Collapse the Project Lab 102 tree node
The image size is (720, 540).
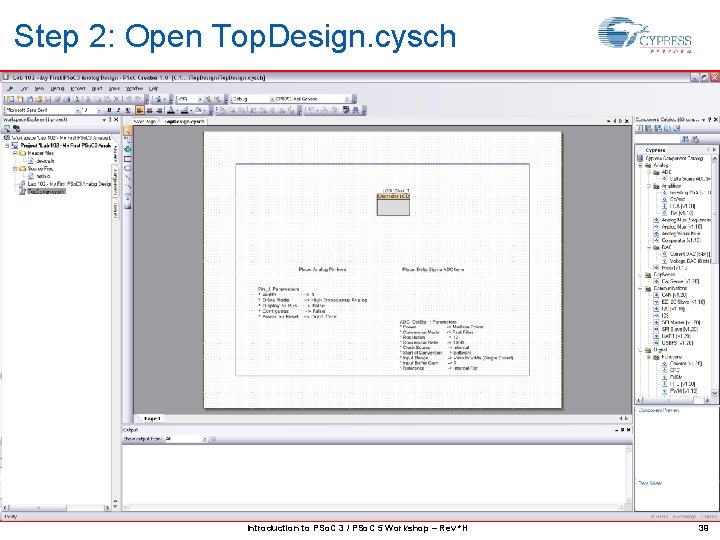7,146
